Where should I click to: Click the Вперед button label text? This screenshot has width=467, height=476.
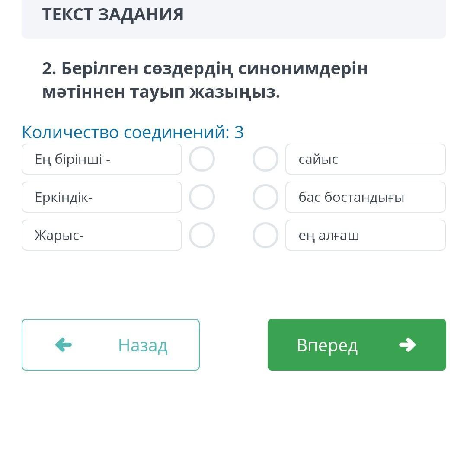(327, 345)
